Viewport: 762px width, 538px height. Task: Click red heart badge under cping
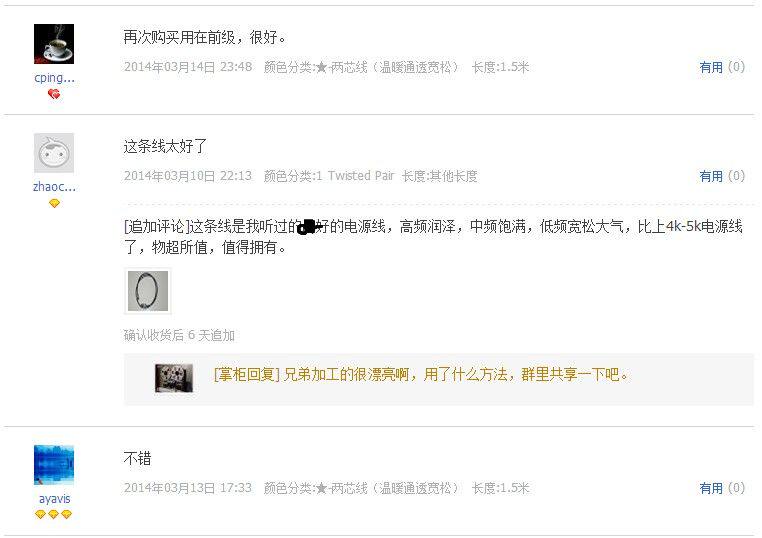(x=54, y=94)
